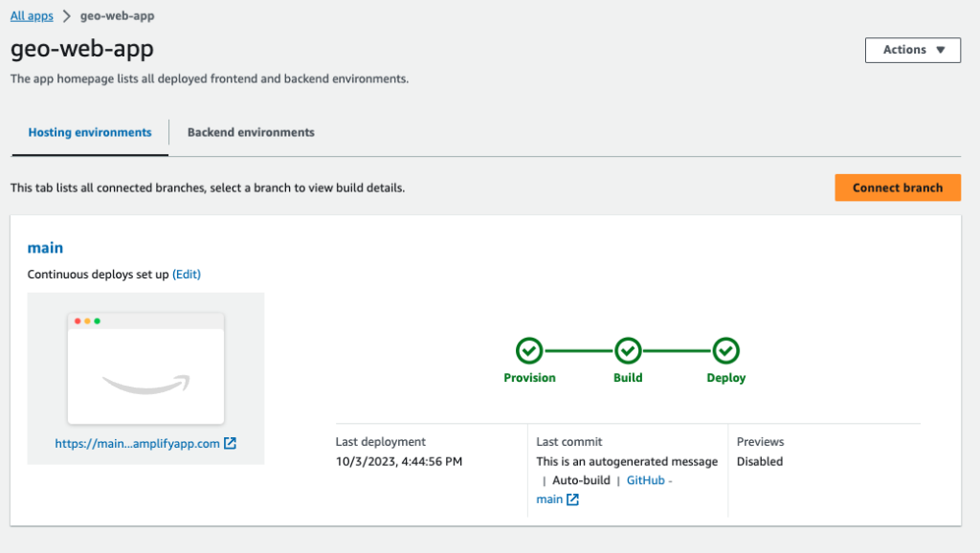Switch to Backend environments tab
980x553 pixels.
point(251,132)
